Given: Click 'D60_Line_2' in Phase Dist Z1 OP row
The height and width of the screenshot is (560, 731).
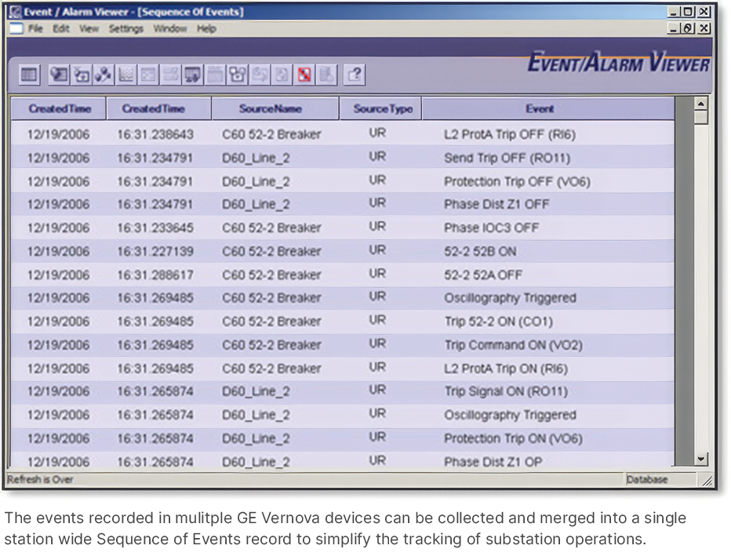Looking at the screenshot, I should [256, 462].
